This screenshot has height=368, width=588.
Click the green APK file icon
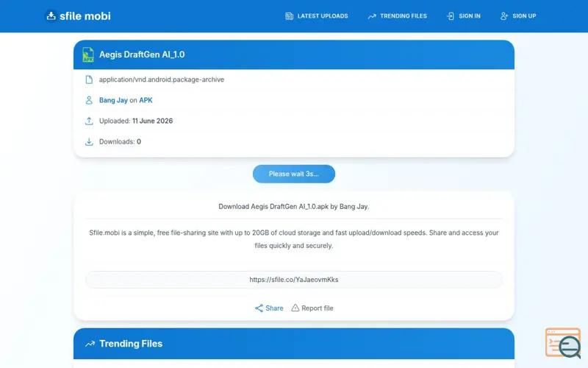coord(88,54)
